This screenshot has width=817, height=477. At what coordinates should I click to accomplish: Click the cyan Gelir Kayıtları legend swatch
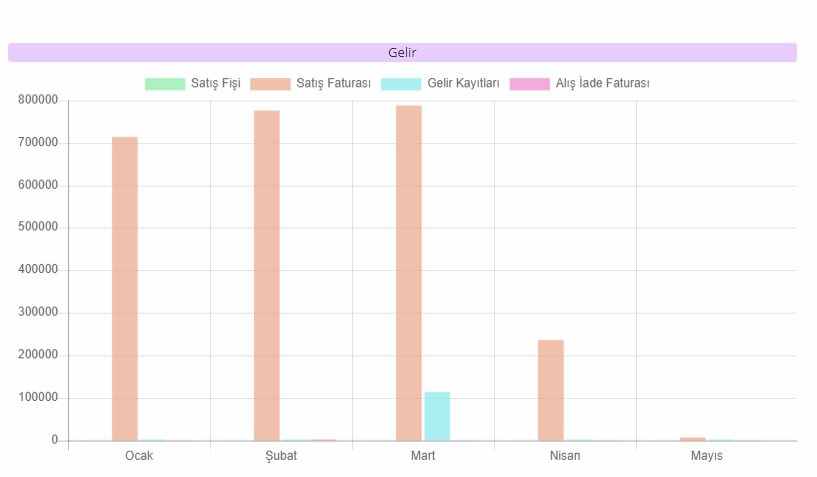click(x=400, y=84)
